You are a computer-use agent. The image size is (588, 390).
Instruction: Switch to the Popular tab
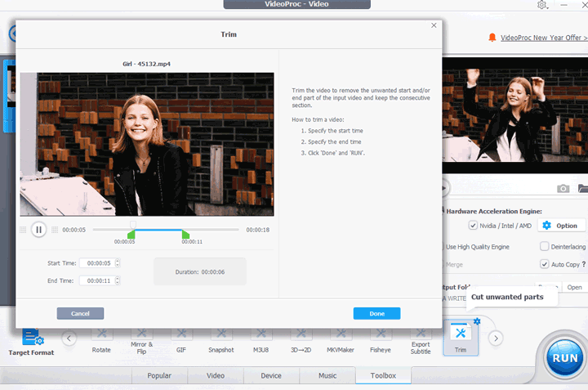coord(159,375)
